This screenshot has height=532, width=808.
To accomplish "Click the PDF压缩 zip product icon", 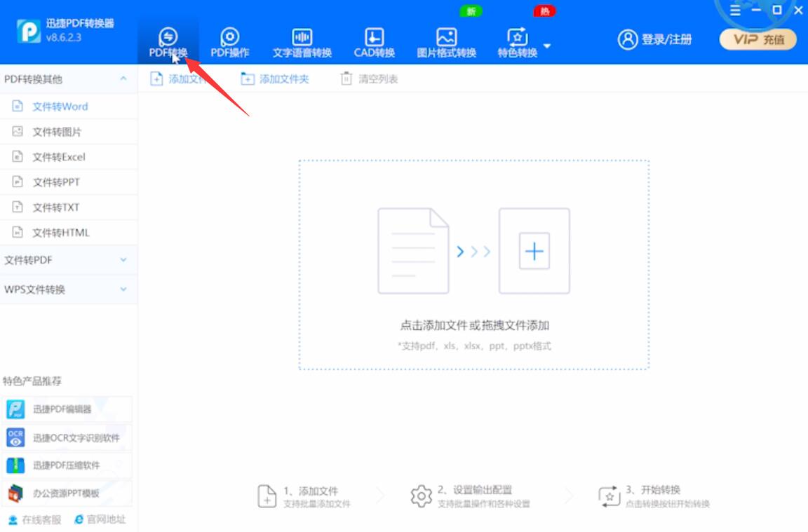I will pos(15,465).
